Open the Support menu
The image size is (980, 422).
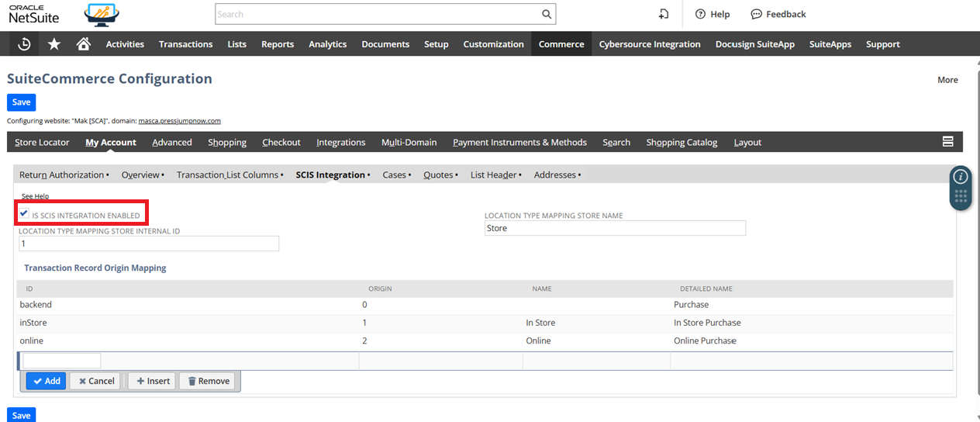click(x=883, y=44)
